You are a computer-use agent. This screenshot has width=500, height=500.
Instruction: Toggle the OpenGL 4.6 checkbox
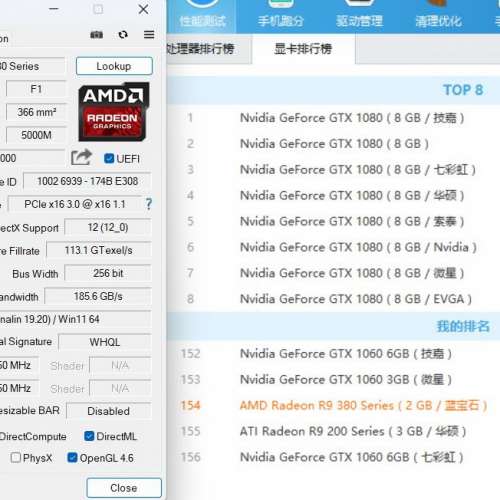72,457
